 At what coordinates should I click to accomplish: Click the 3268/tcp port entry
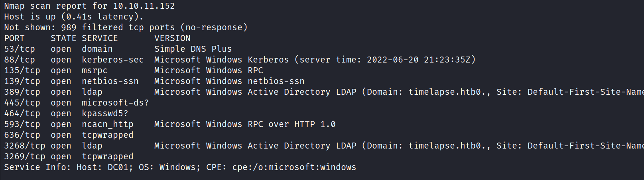point(25,146)
